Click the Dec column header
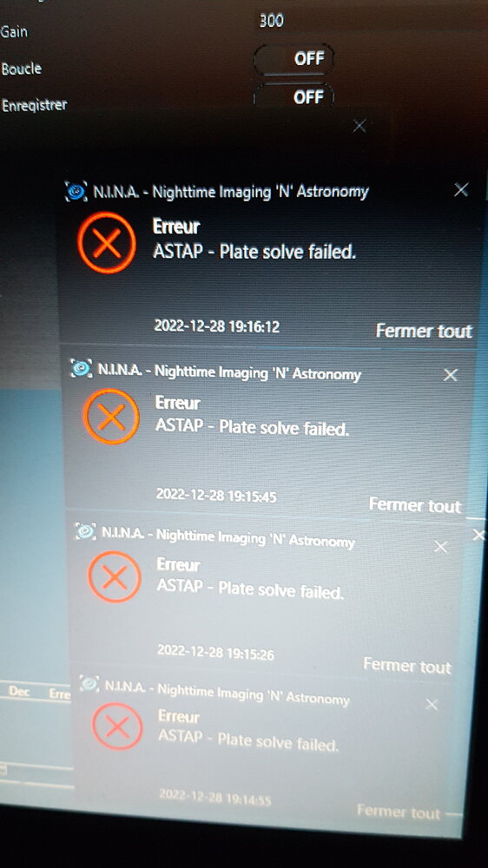Screen dimensions: 488x868 [19, 692]
